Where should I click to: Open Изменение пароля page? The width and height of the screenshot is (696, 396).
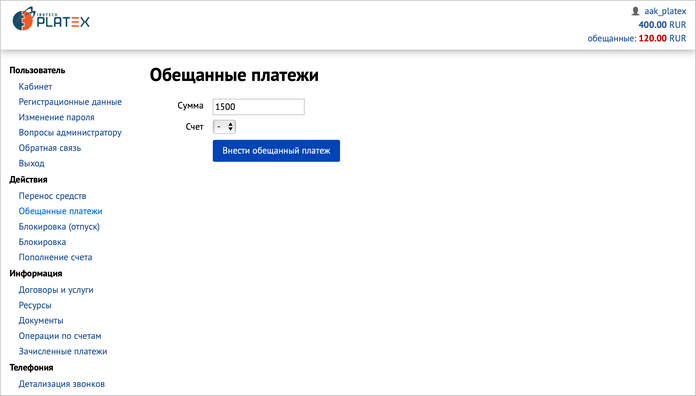[56, 117]
